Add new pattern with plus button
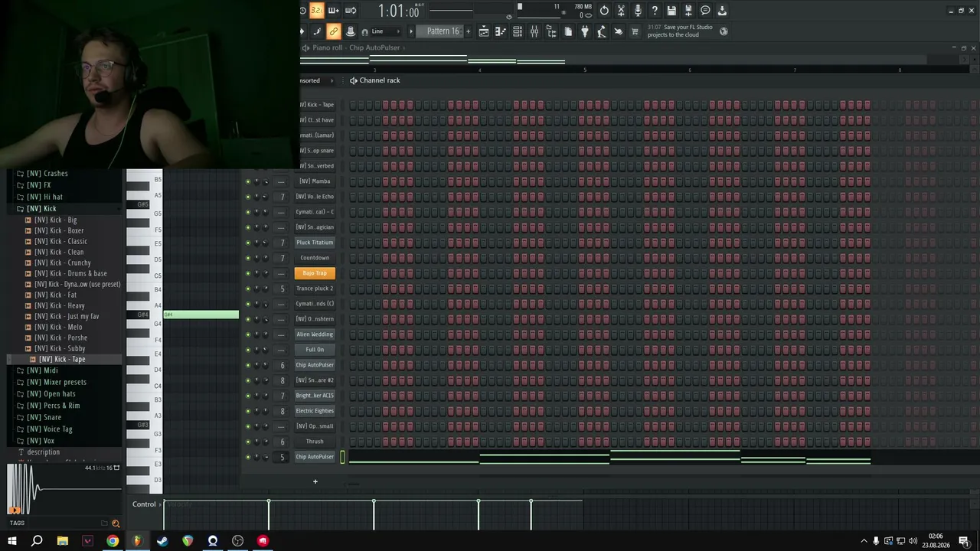The width and height of the screenshot is (980, 551). pos(469,31)
